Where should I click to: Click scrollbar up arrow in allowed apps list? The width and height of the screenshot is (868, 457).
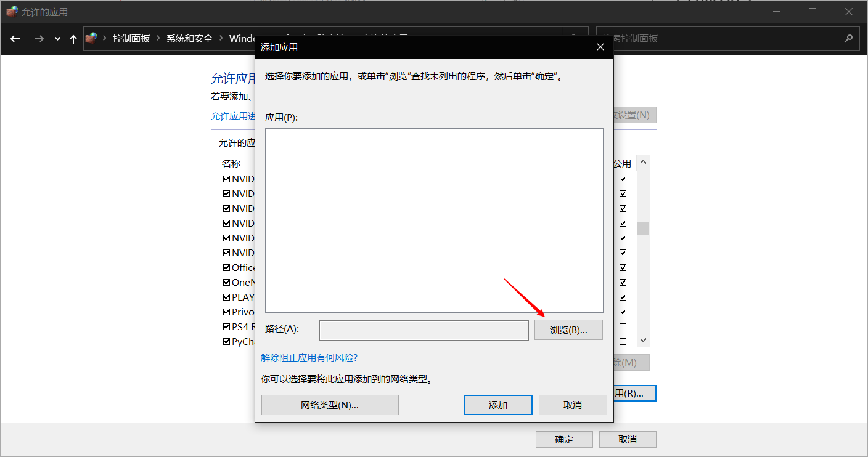coord(643,162)
